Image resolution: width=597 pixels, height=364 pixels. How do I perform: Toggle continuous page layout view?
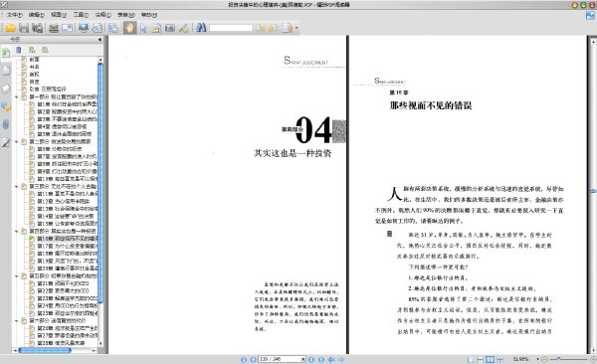[481, 359]
